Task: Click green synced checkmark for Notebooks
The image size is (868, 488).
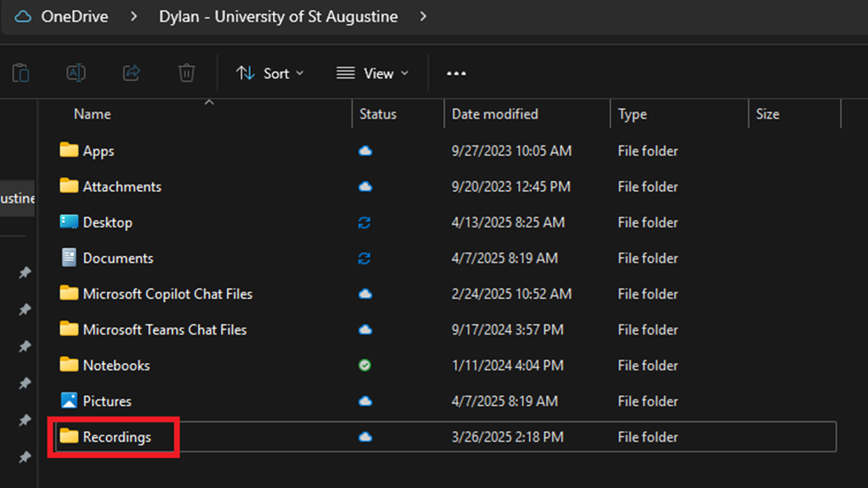Action: (365, 365)
